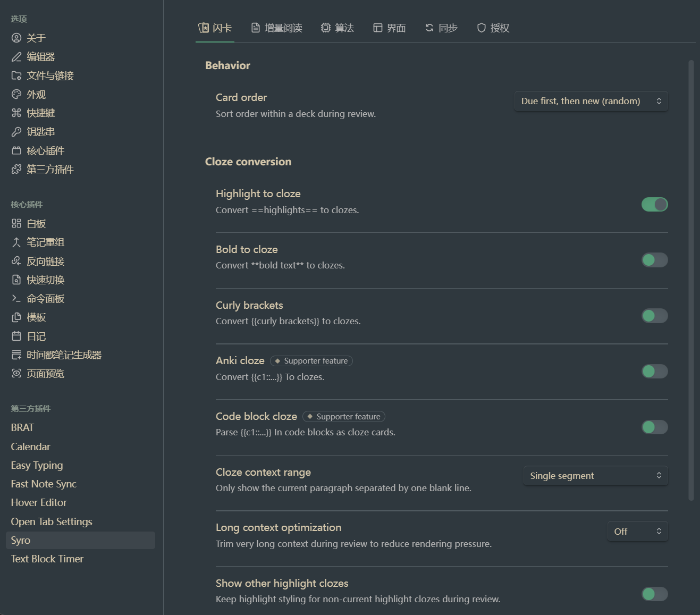
Task: Click the settings panel vertical scrollbar
Action: tap(691, 281)
